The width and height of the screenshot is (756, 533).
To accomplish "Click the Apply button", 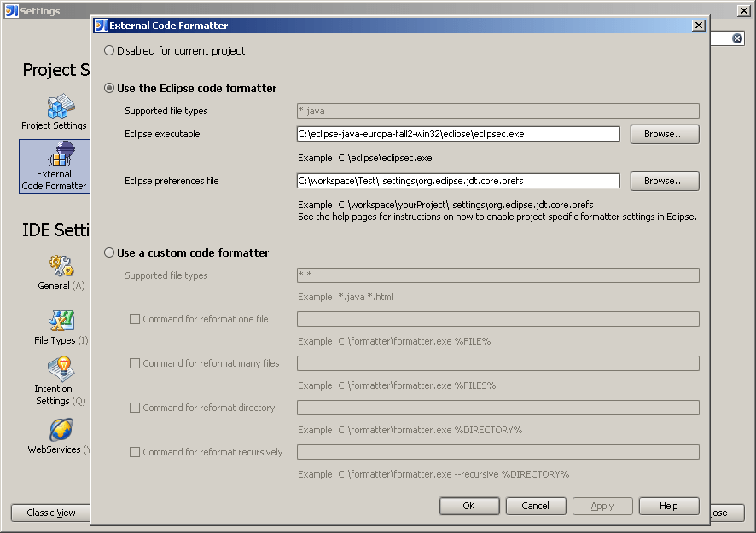I will coord(602,506).
